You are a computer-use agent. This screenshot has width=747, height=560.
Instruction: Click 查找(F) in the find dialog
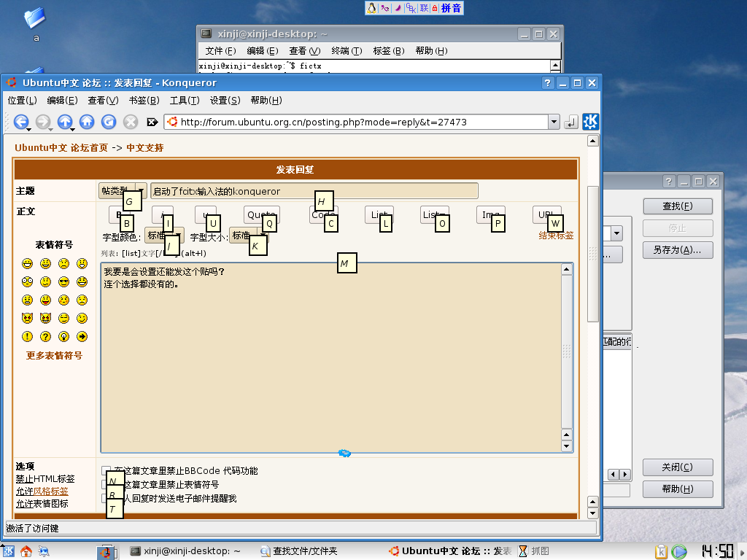pos(678,206)
